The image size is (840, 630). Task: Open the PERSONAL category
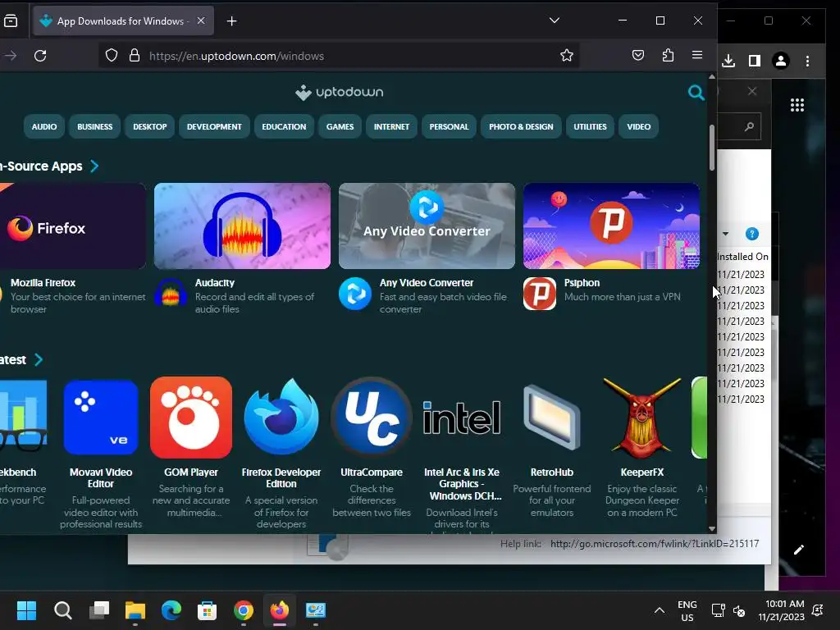coord(449,127)
